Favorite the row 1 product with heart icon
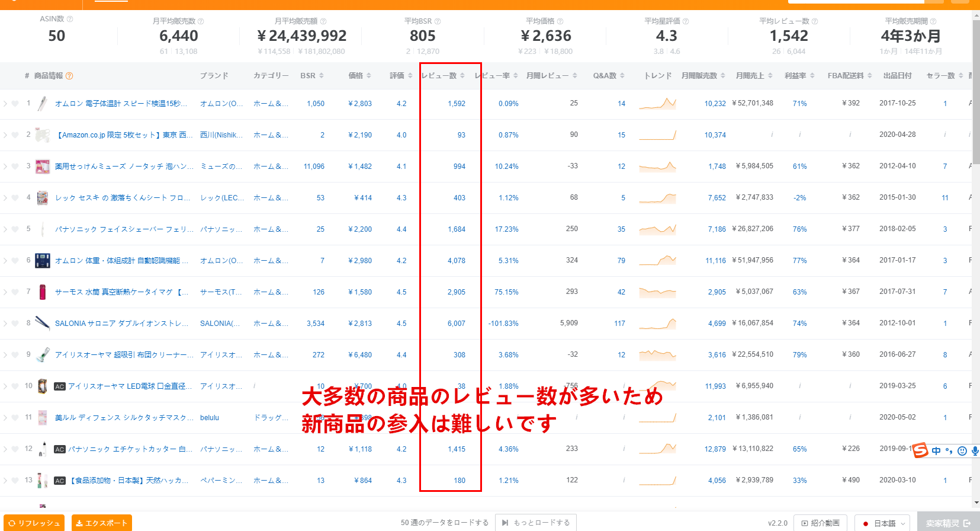Image resolution: width=980 pixels, height=531 pixels. [15, 104]
